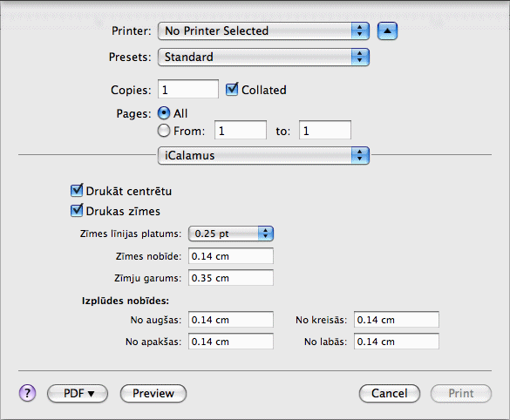Click the purple help question mark icon

click(x=27, y=393)
